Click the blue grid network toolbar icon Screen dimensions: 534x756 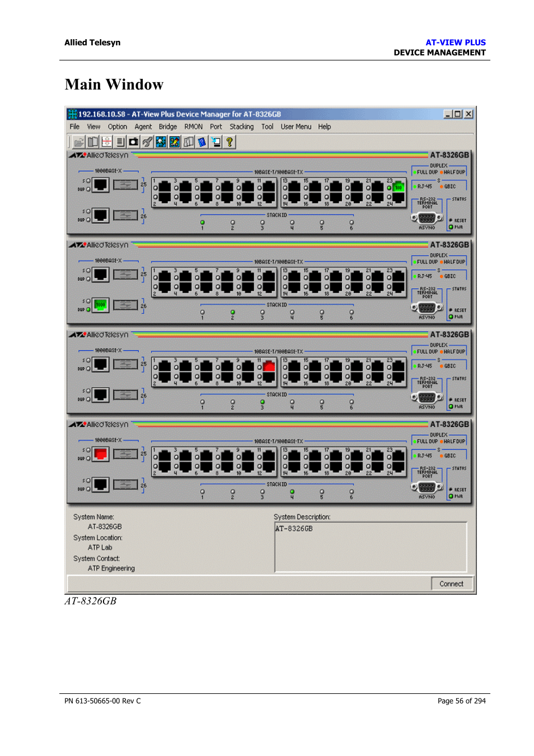coord(161,142)
